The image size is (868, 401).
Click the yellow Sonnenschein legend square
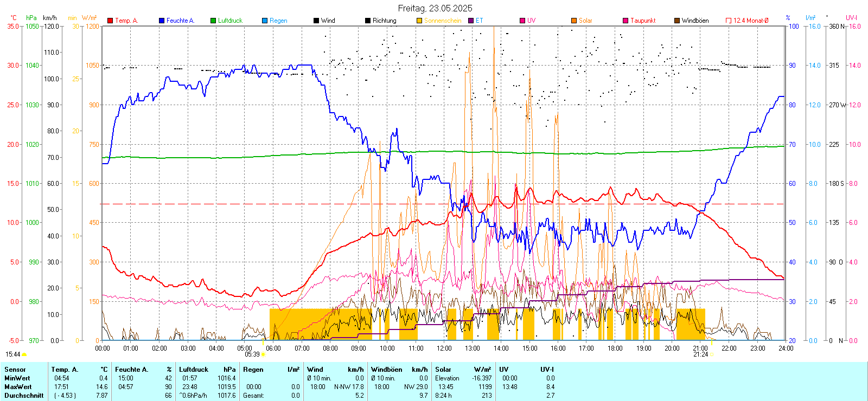pos(419,21)
